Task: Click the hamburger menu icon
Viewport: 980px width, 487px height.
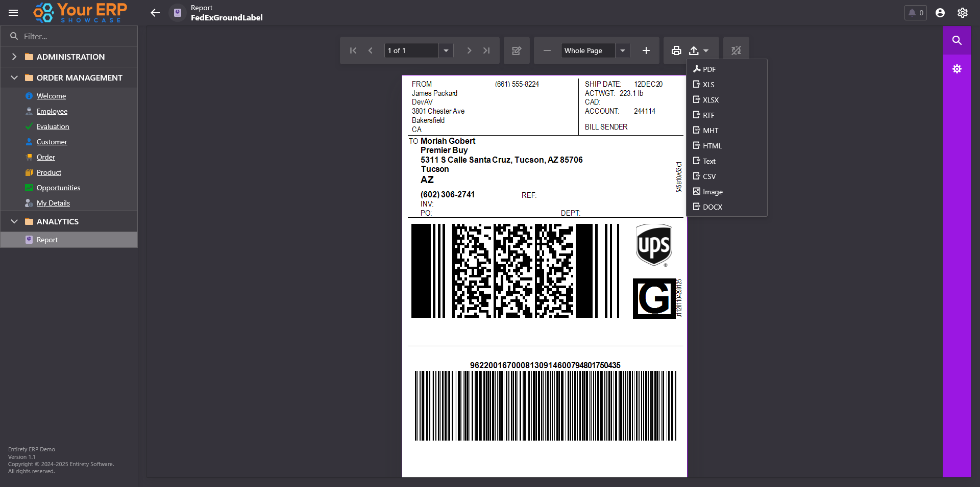Action: click(13, 13)
